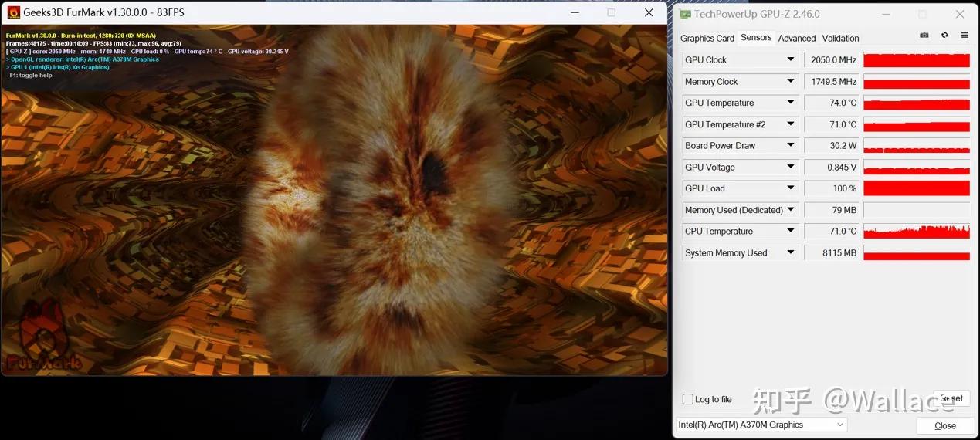Enable the Log to file checkbox
Viewport: 980px width, 440px height.
point(687,399)
